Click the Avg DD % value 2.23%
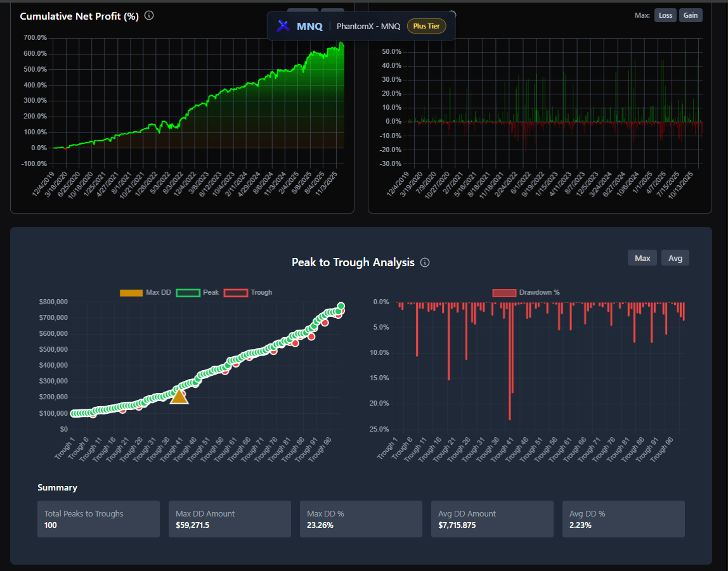The height and width of the screenshot is (571, 728). point(580,525)
